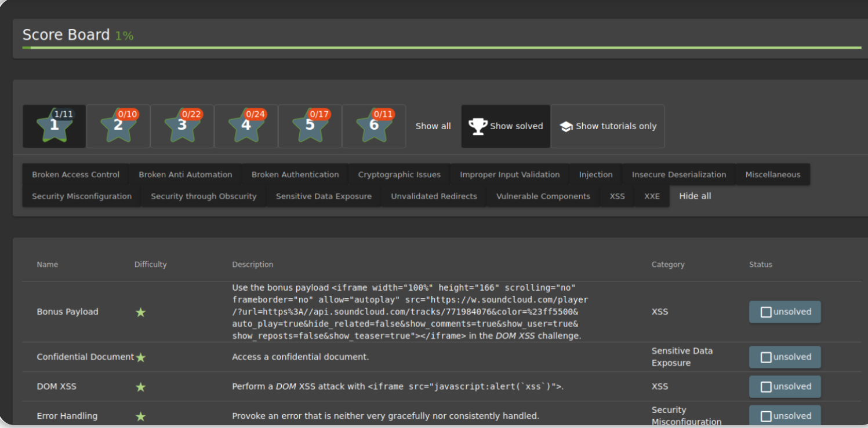Toggle the Security Misconfiguration category filter
Screen dimensions: 868x428
click(x=82, y=196)
